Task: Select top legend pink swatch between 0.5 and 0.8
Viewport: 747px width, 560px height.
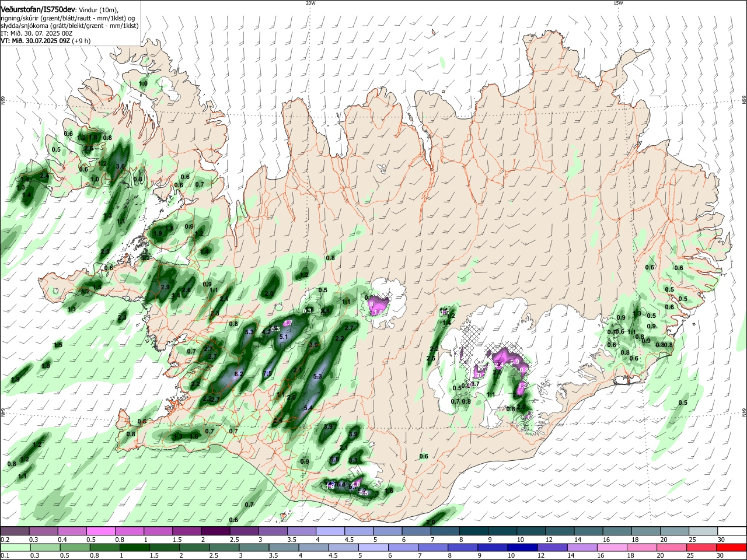Action: click(101, 531)
